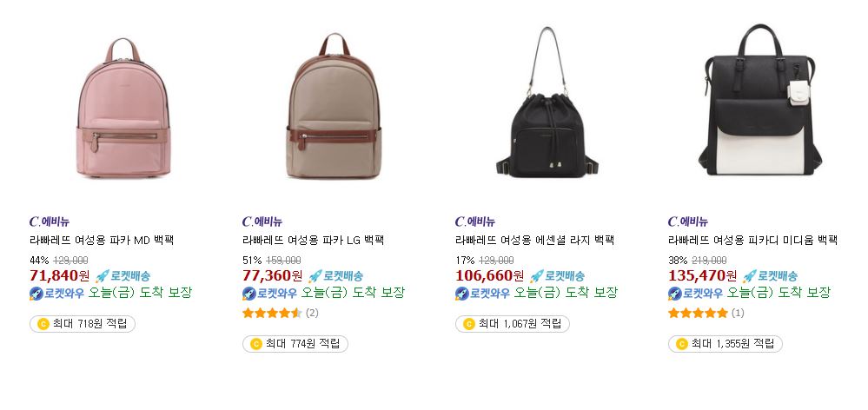This screenshot has height=410, width=868.
Task: Click the pink Parker MD backpack image
Action: pyautogui.click(x=123, y=108)
